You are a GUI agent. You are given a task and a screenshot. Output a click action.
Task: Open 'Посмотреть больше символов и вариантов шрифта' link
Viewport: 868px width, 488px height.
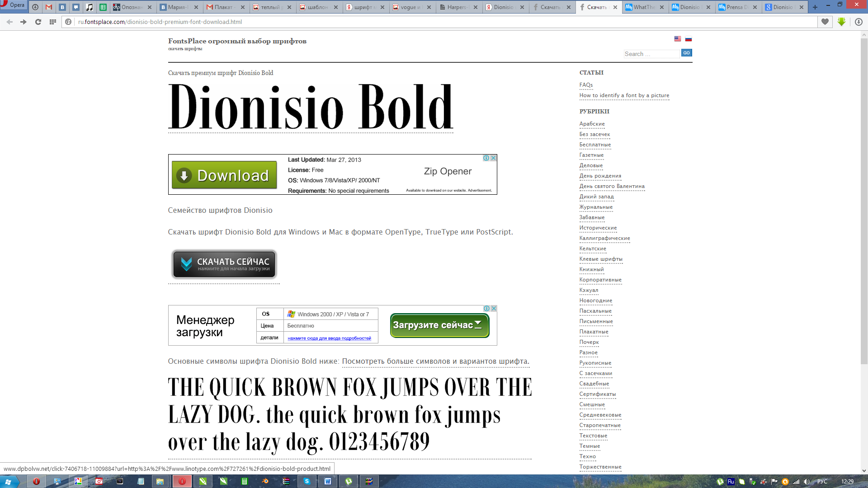(x=435, y=361)
